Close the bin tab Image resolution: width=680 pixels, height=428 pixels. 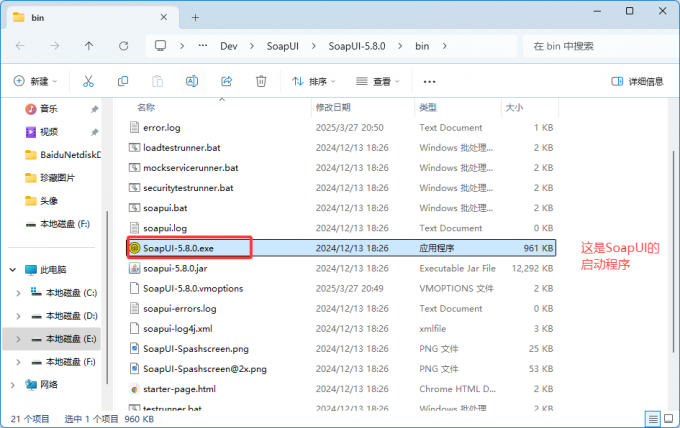pos(163,17)
